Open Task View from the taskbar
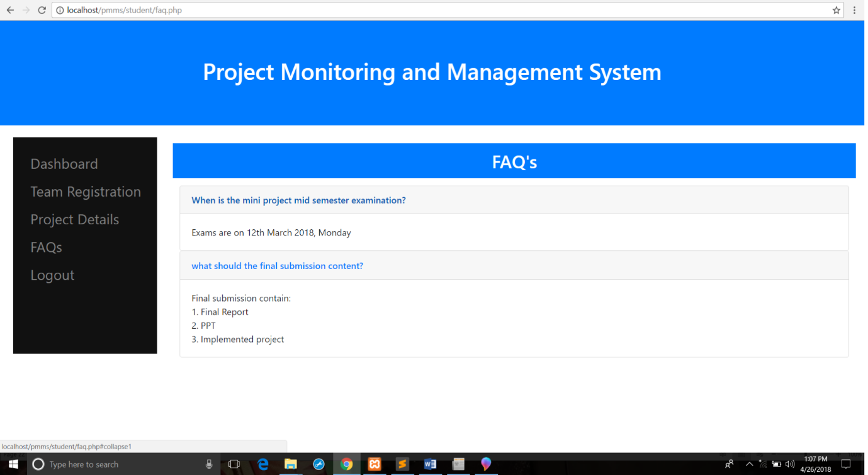This screenshot has width=868, height=475. [x=234, y=464]
